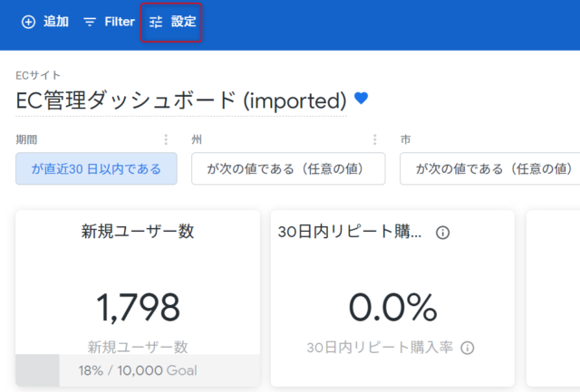Open the three-dot menu for 期間 filter

(x=166, y=139)
